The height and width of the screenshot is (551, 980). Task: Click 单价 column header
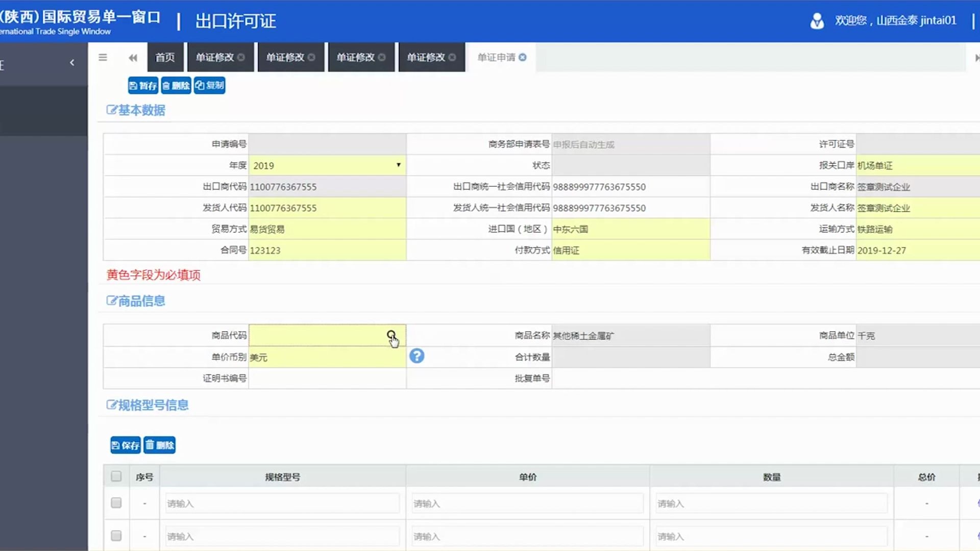(528, 477)
